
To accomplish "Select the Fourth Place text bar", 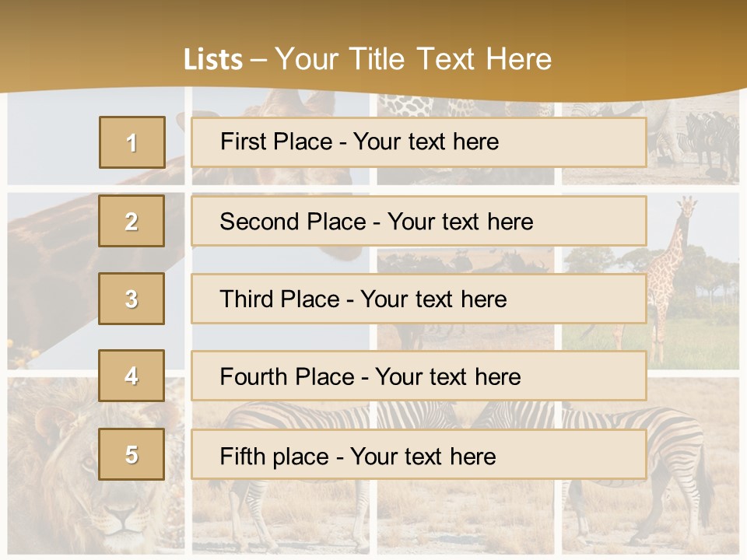I will (419, 376).
